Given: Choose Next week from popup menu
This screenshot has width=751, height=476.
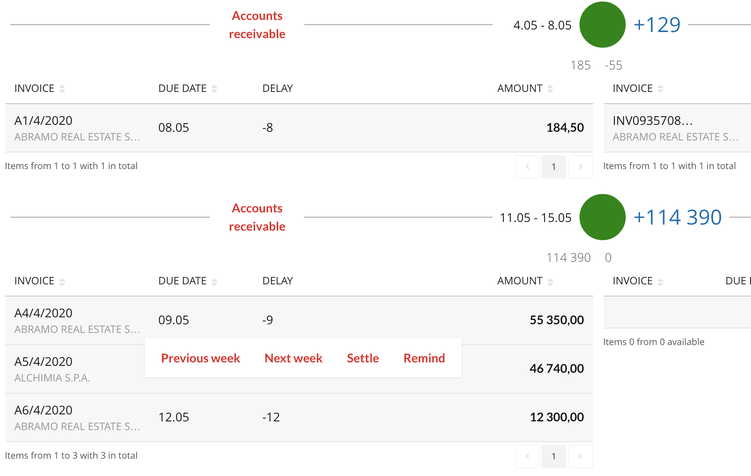Looking at the screenshot, I should point(293,358).
